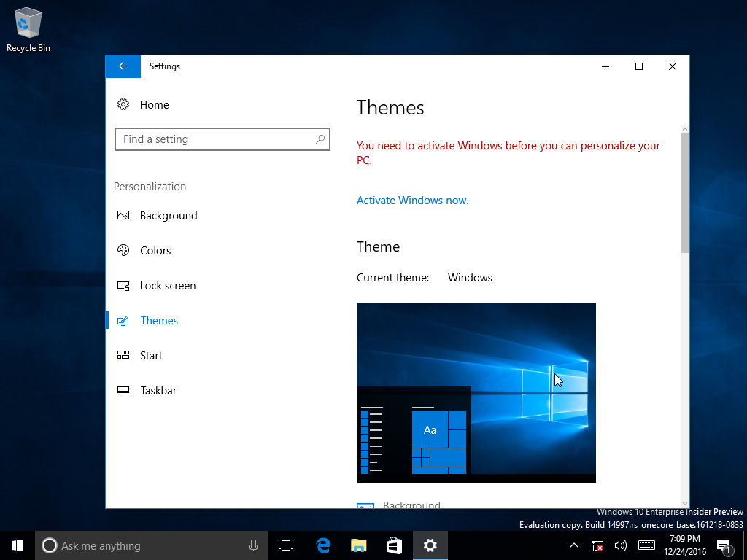Click the Settings gear on the taskbar
The height and width of the screenshot is (560, 747).
(430, 545)
